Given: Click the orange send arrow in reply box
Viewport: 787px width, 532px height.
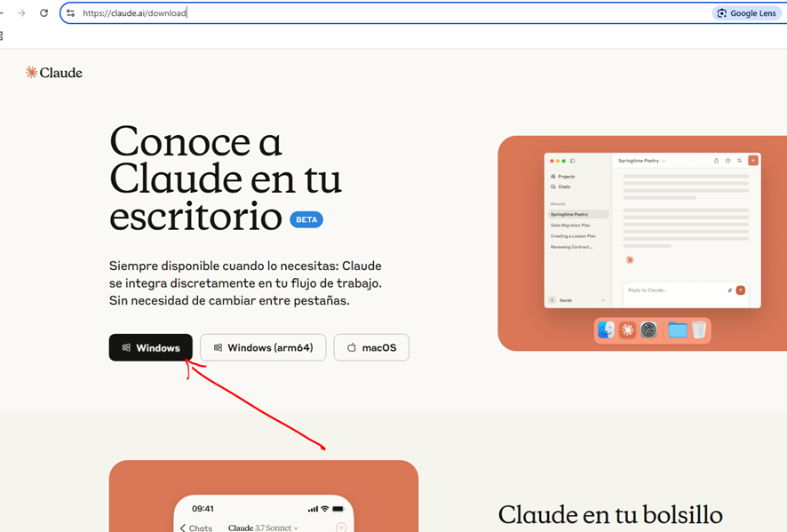Looking at the screenshot, I should pos(741,290).
